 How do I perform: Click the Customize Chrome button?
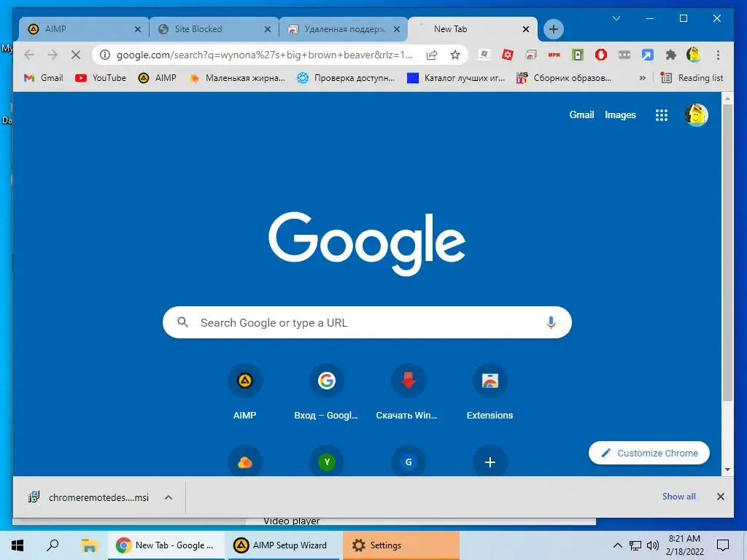pos(649,453)
